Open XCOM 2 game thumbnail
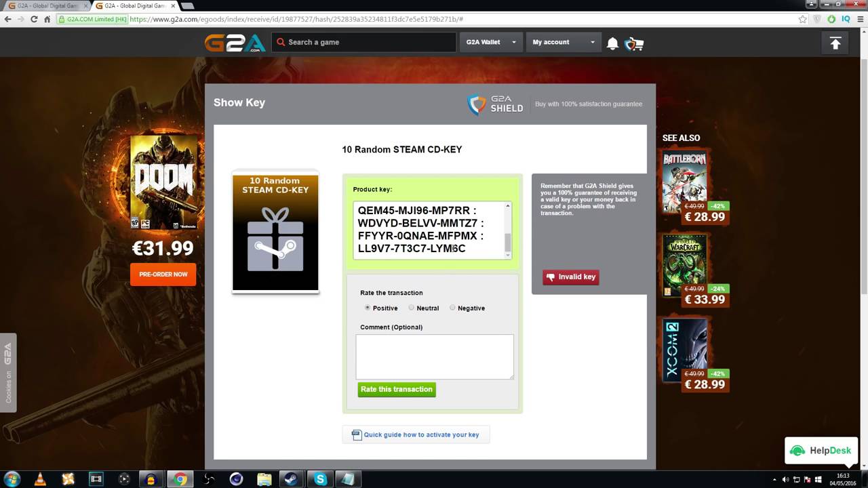Screen dimensions: 868x488 685,350
